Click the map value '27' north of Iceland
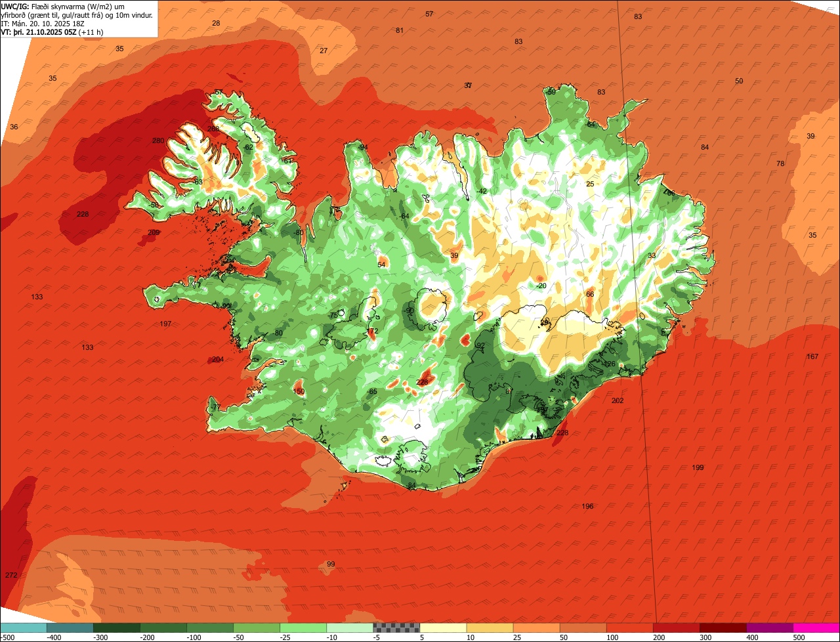Screen dimensions: 840x642 click(x=324, y=51)
